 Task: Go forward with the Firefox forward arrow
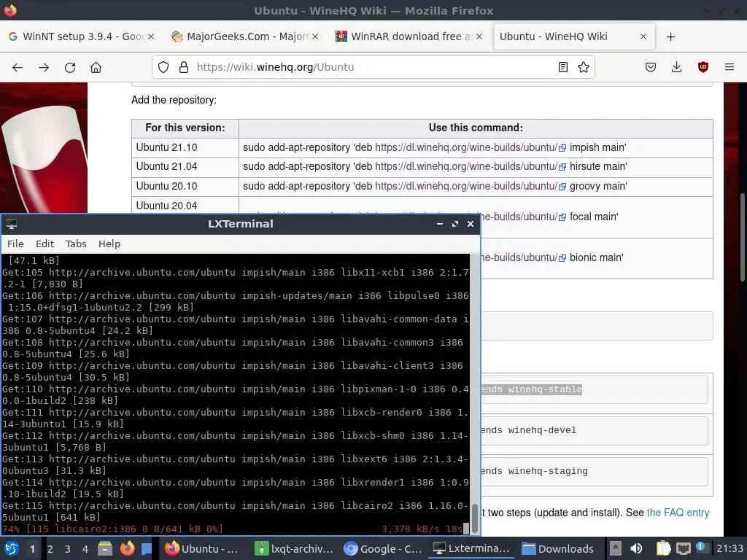coord(44,67)
